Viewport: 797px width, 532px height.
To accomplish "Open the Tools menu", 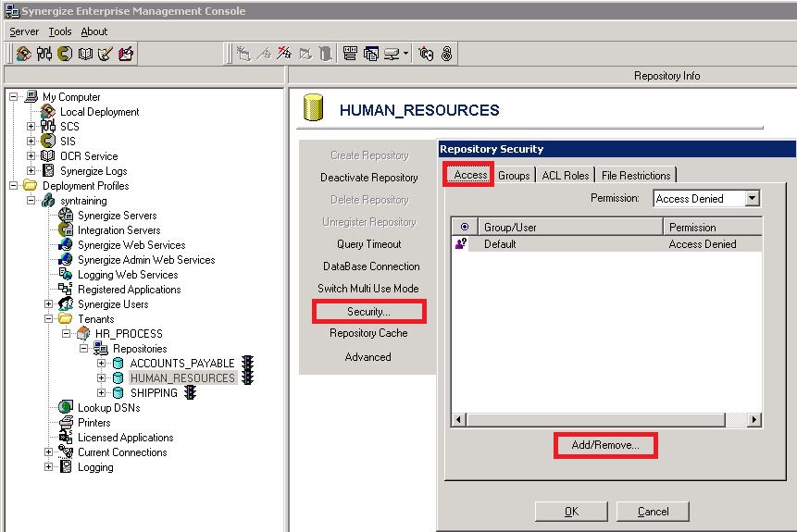I will [x=60, y=31].
